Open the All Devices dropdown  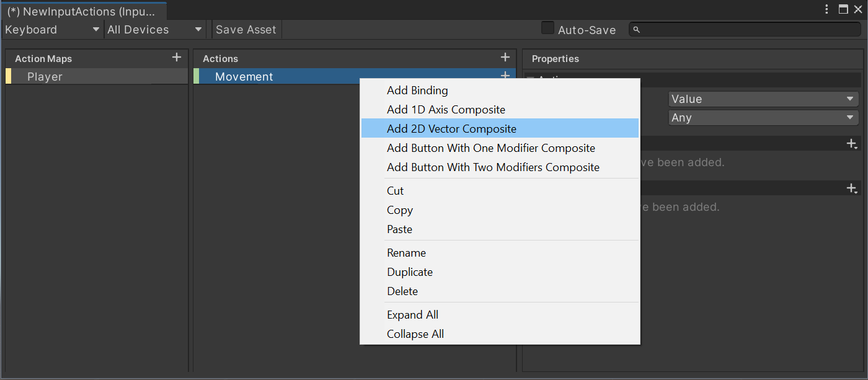[x=154, y=29]
